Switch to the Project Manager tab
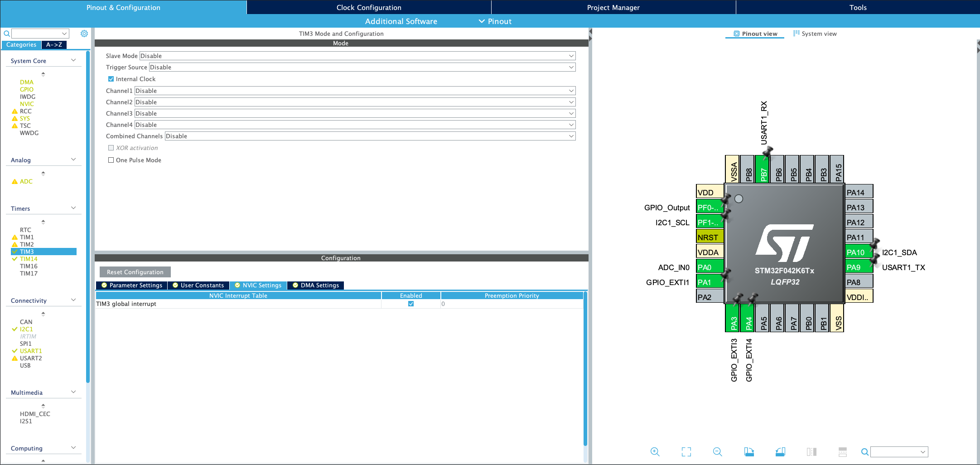Viewport: 980px width, 465px height. coord(613,7)
